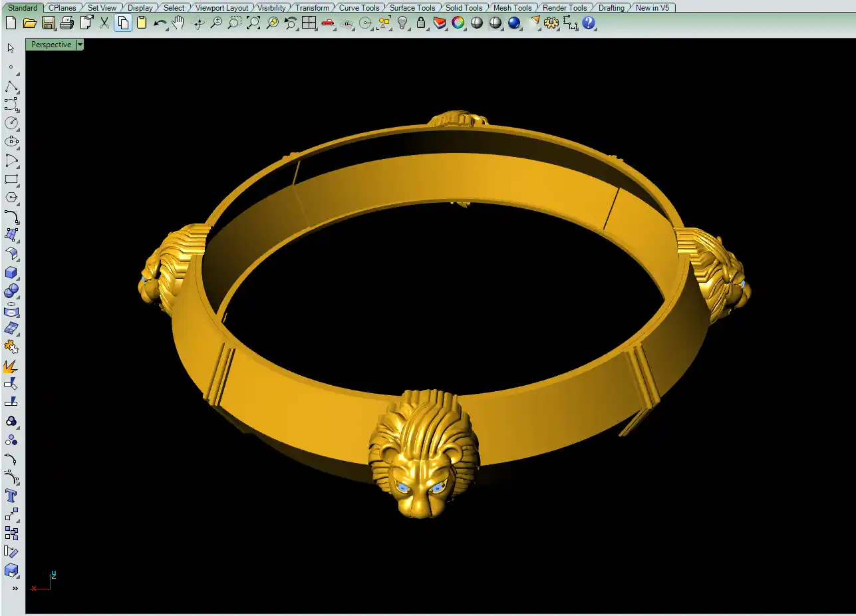
Task: Switch to the Visibility tab
Action: pos(271,7)
